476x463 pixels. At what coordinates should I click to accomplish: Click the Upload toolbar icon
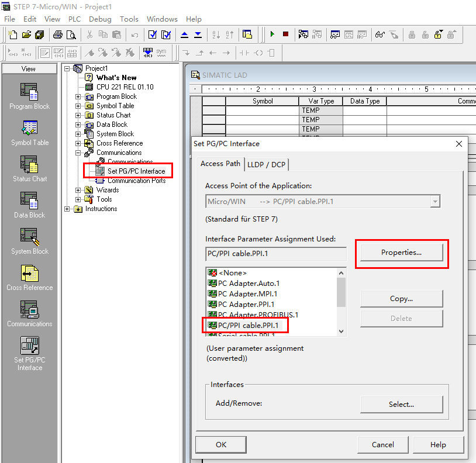point(184,34)
